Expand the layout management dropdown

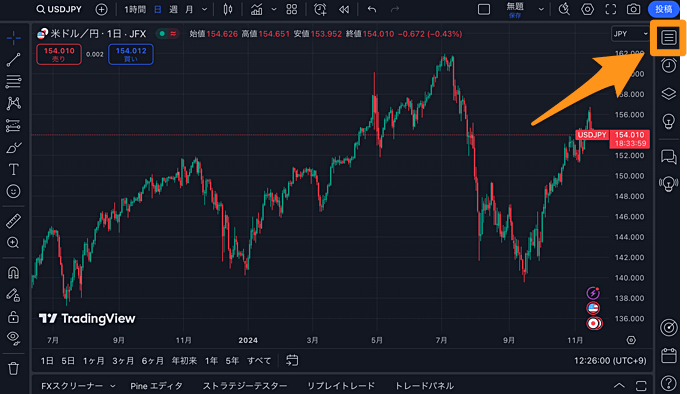[541, 9]
